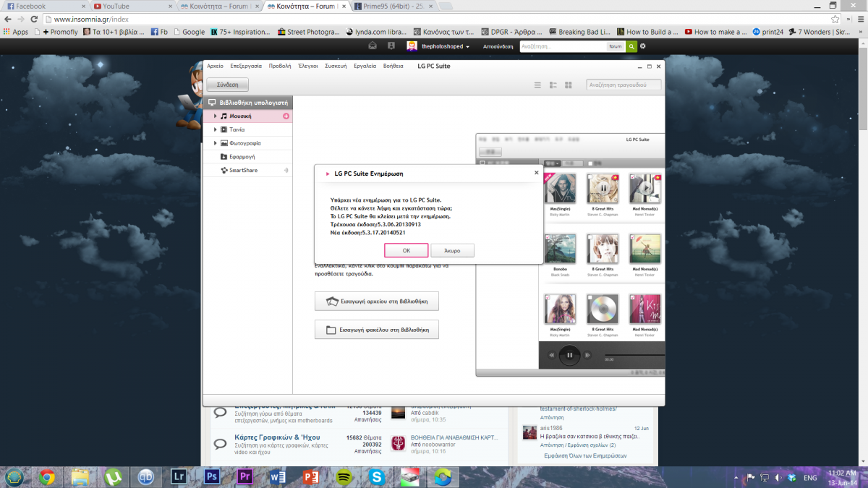This screenshot has width=868, height=488.
Task: Bookmark page with the star icon
Action: tap(835, 20)
